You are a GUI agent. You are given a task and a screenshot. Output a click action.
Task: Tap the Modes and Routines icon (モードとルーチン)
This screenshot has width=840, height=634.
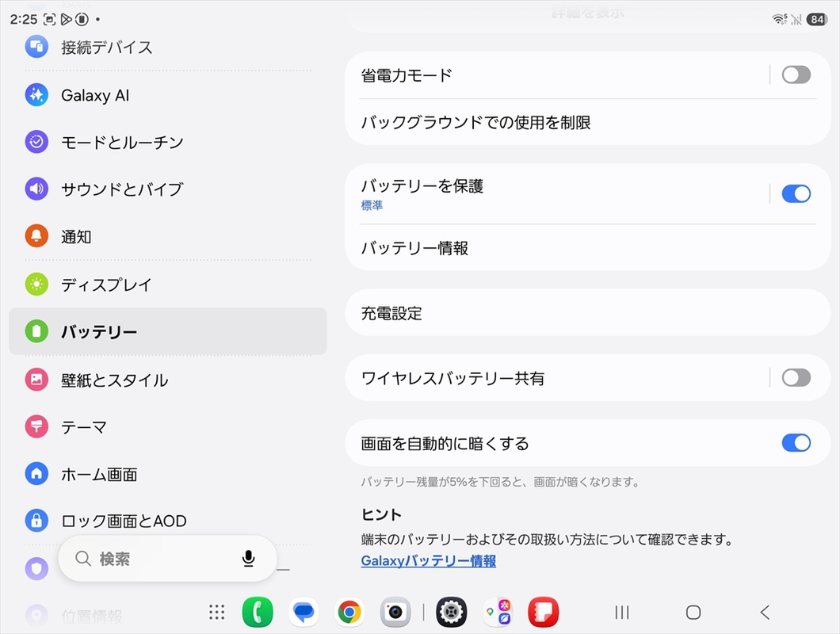point(36,142)
